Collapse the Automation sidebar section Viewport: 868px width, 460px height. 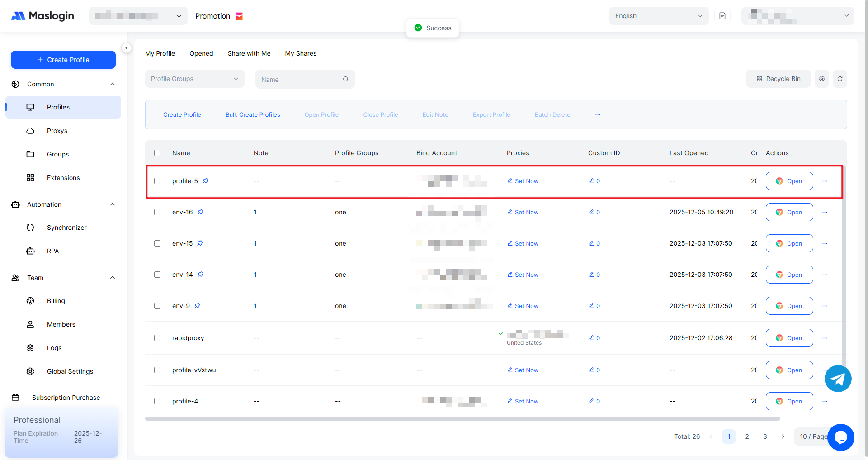(x=113, y=204)
